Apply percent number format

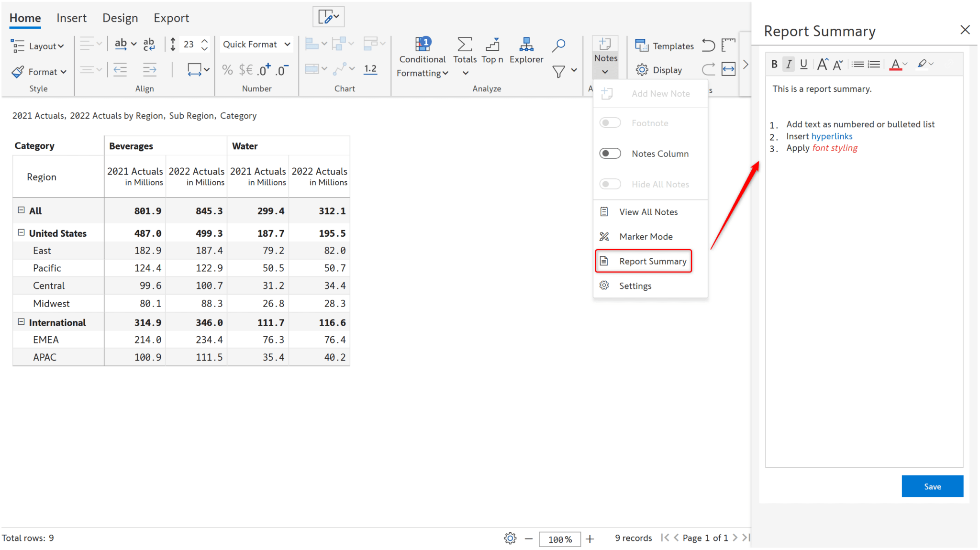point(227,69)
